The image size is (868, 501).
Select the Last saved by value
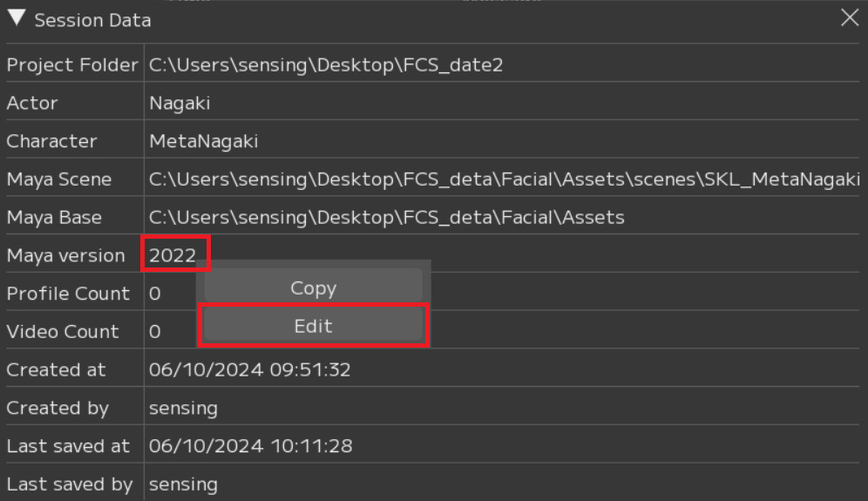183,484
